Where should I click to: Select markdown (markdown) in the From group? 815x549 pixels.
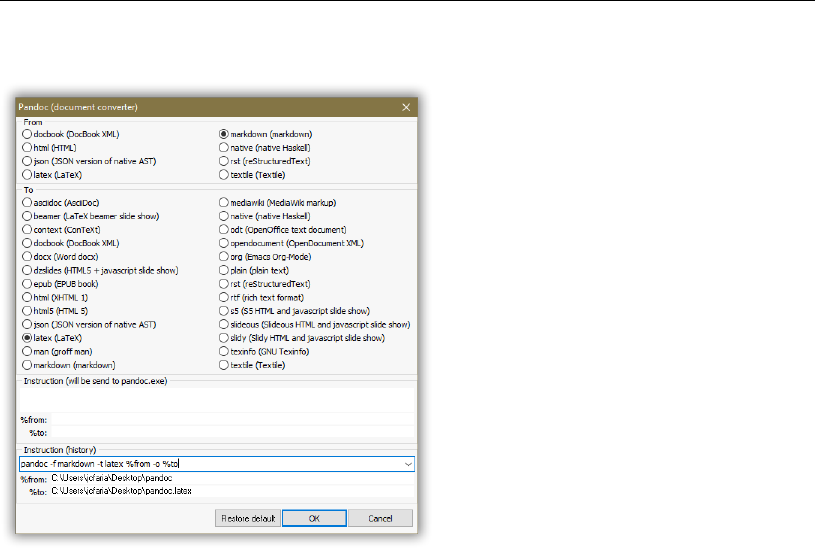tap(266, 134)
